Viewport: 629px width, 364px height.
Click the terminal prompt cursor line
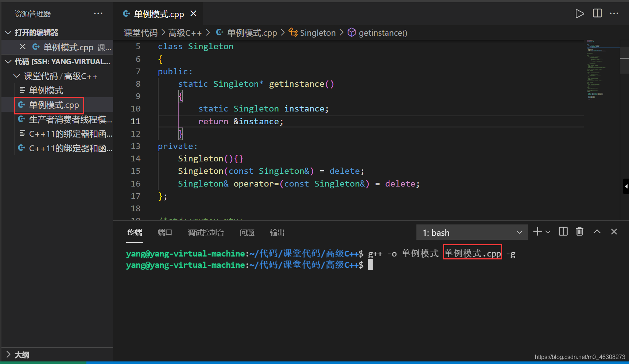click(x=249, y=265)
